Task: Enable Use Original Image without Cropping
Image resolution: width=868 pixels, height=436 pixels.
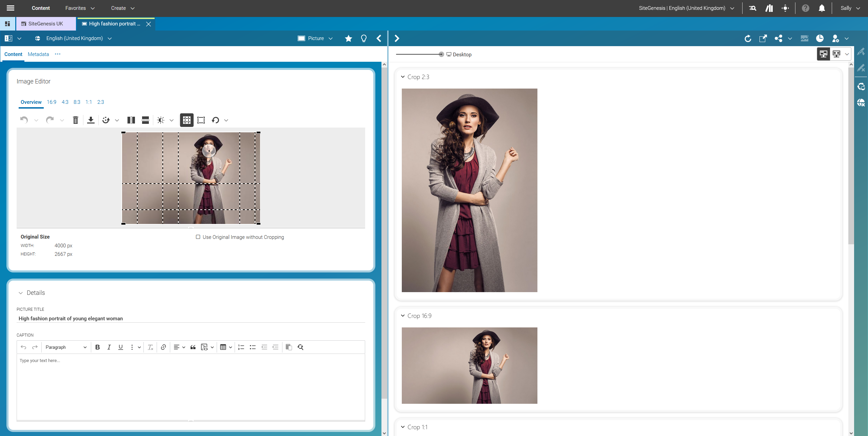Action: point(198,237)
